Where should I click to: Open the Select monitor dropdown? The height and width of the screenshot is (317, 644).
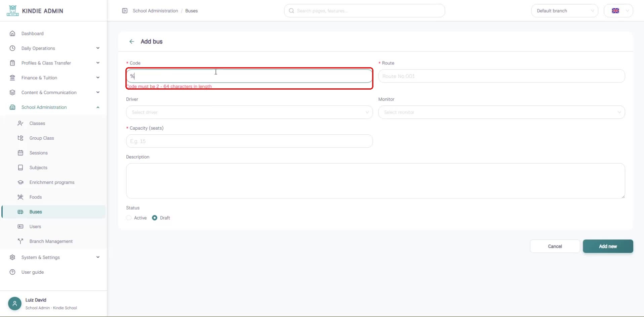tap(501, 112)
